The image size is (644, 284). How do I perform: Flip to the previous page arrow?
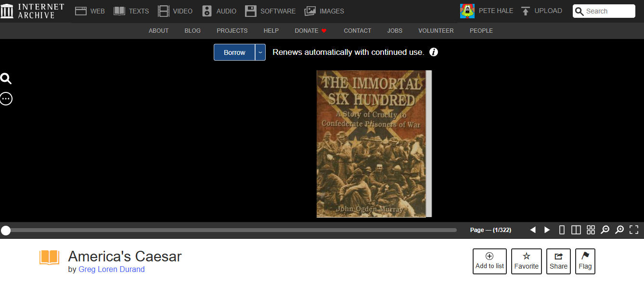[533, 230]
